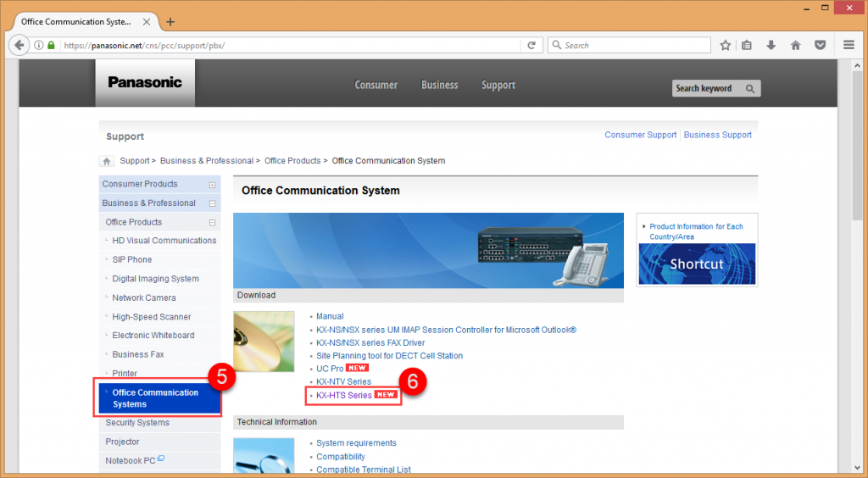The height and width of the screenshot is (478, 868).
Task: Open Digital Imaging System in sidebar
Action: pyautogui.click(x=156, y=279)
